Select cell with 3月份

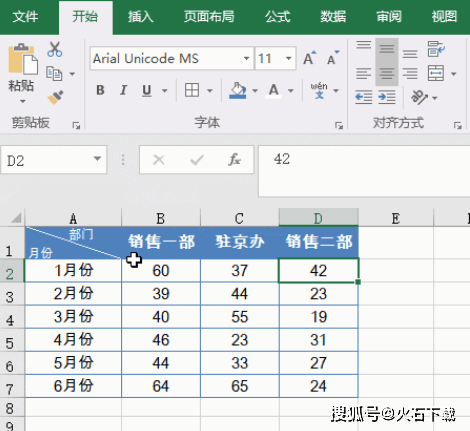(73, 317)
